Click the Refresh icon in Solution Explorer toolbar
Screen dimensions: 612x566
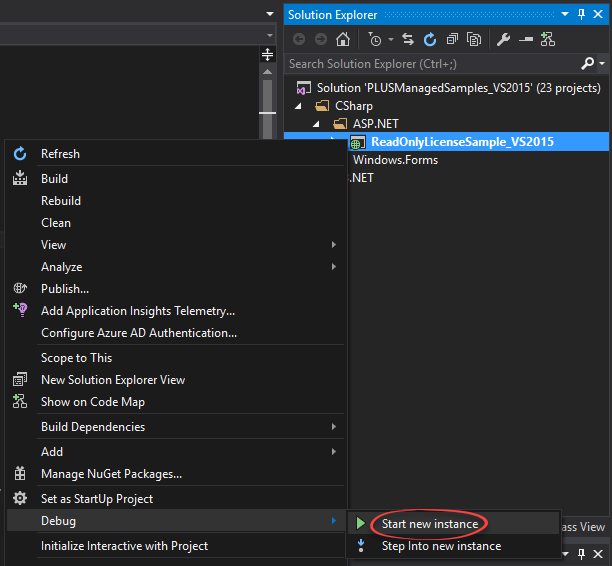pos(430,39)
